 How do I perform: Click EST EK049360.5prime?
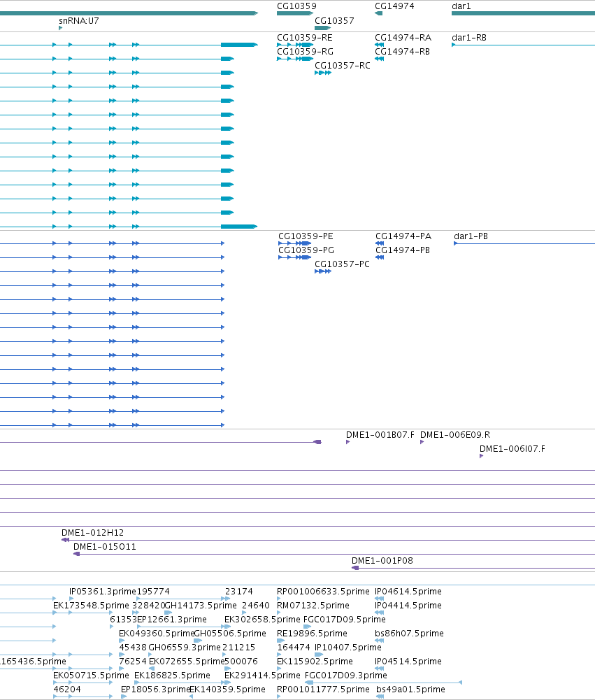(157, 634)
